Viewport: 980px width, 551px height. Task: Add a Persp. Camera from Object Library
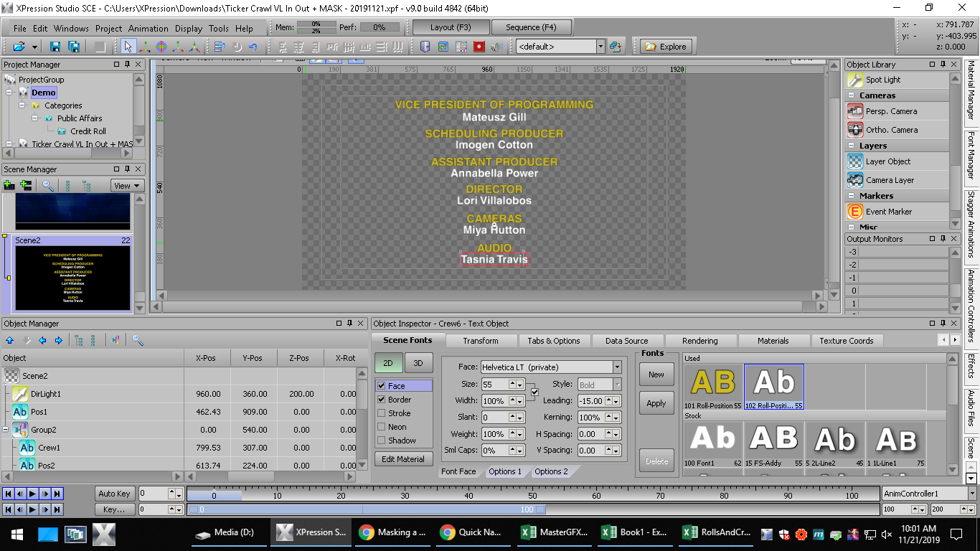tap(855, 111)
